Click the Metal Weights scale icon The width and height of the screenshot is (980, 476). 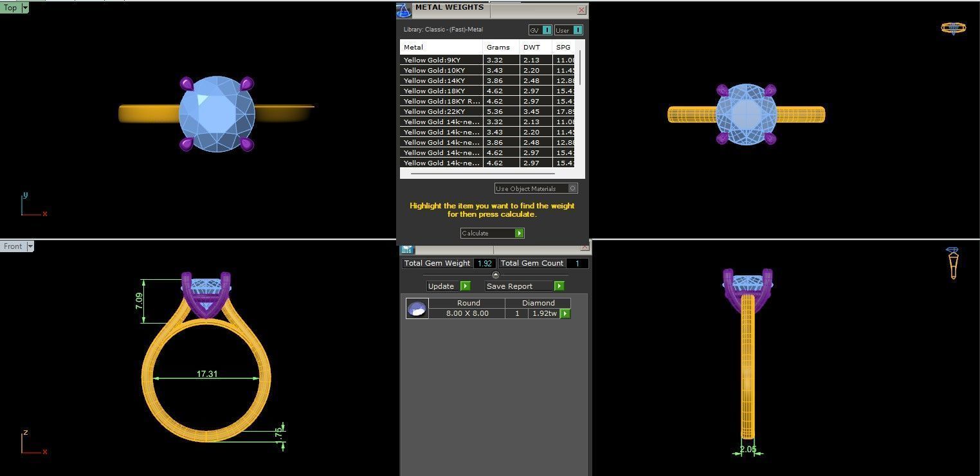(x=403, y=10)
